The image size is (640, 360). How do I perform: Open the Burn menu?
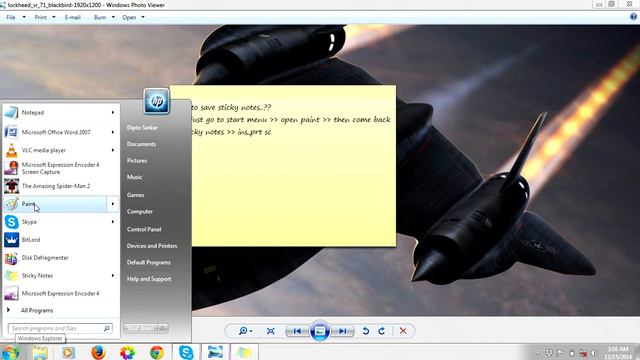(104, 17)
